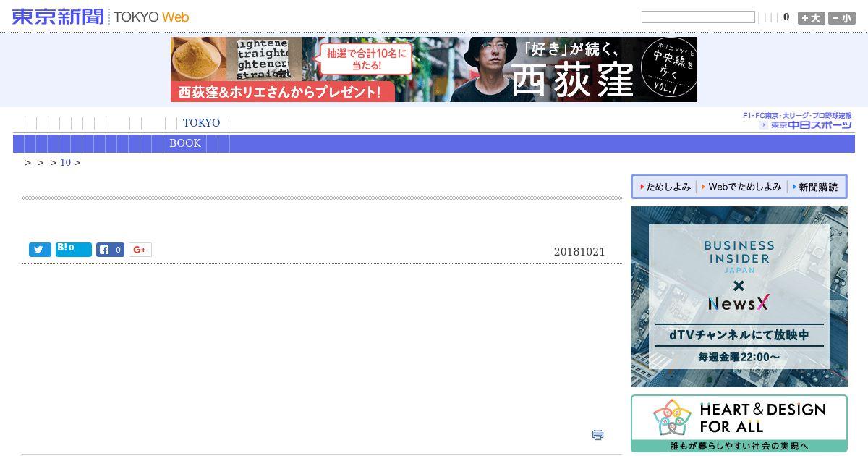Open the Business Insider × NewsX advertisement
This screenshot has height=456, width=868.
coord(739,297)
